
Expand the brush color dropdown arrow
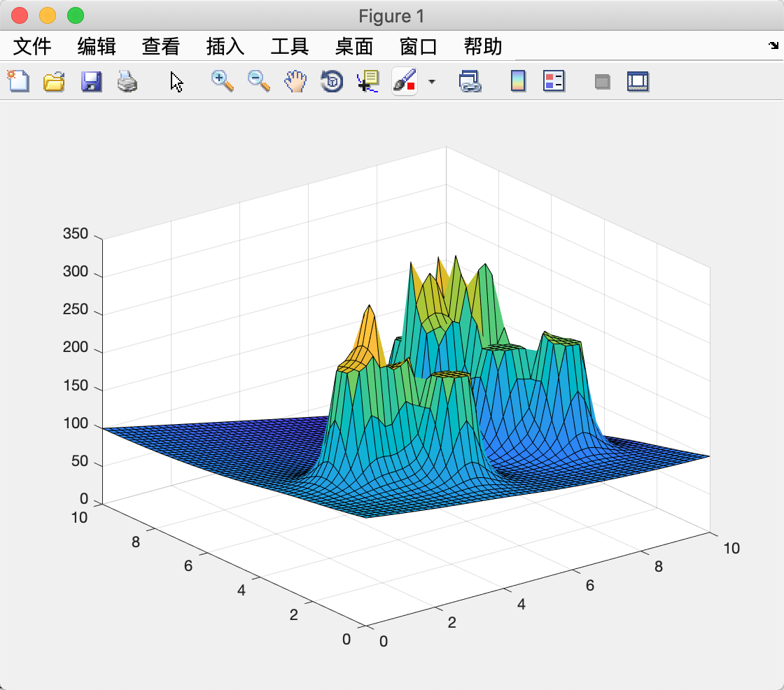(432, 81)
